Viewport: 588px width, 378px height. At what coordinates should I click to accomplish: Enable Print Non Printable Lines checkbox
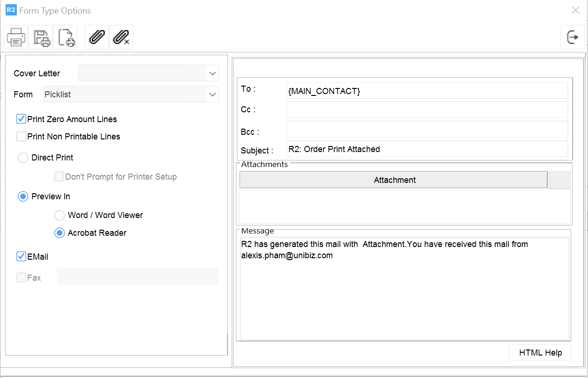coord(21,137)
